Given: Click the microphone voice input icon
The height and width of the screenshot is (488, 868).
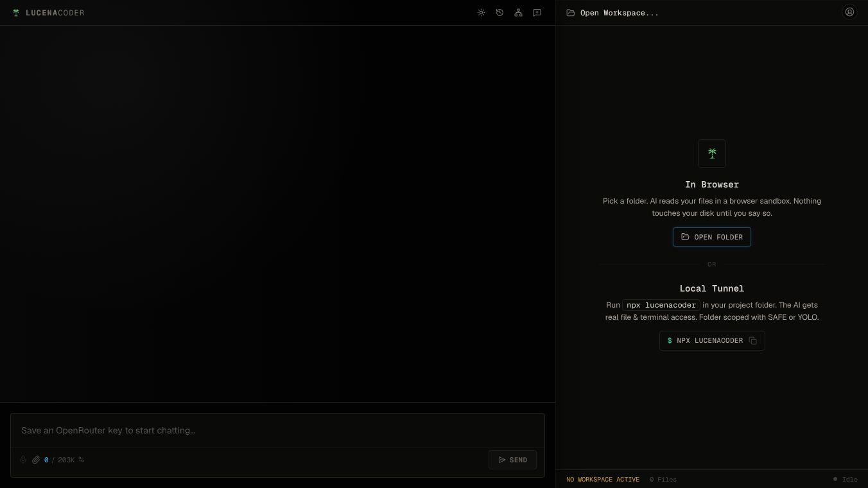Looking at the screenshot, I should coord(23,460).
